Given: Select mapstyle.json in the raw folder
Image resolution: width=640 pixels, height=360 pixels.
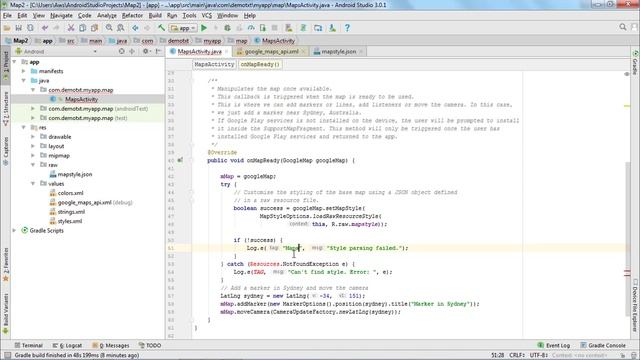Looking at the screenshot, I should click(75, 174).
